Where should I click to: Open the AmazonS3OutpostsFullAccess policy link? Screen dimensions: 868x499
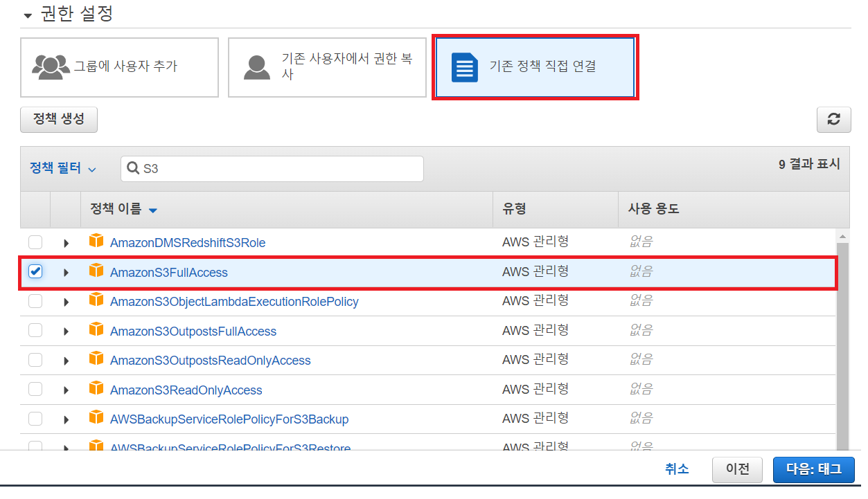(193, 332)
